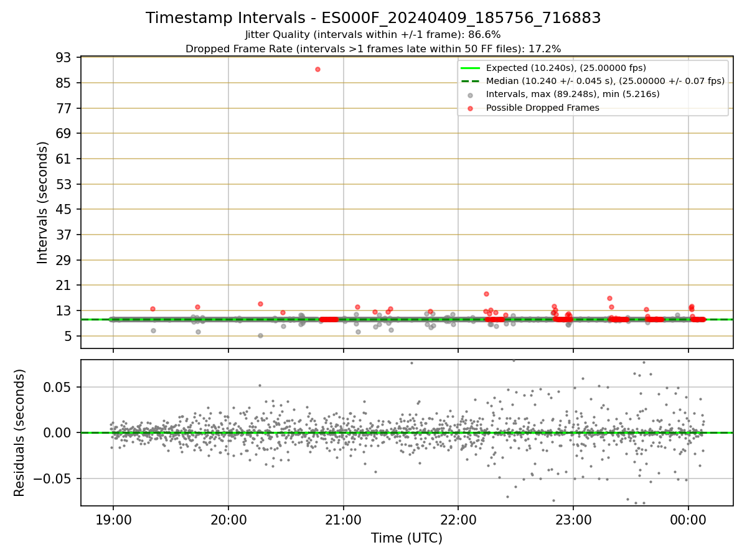Click the '23:00' x-axis tick label

(573, 520)
